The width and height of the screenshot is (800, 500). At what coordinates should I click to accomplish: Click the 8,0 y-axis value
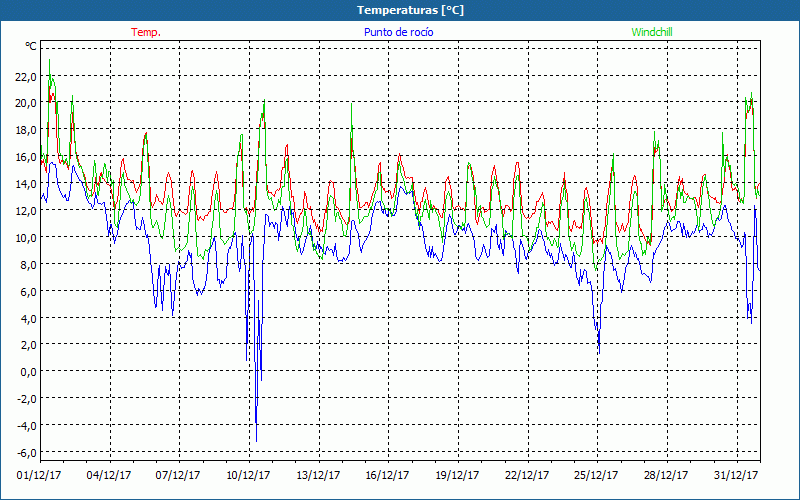[28, 265]
